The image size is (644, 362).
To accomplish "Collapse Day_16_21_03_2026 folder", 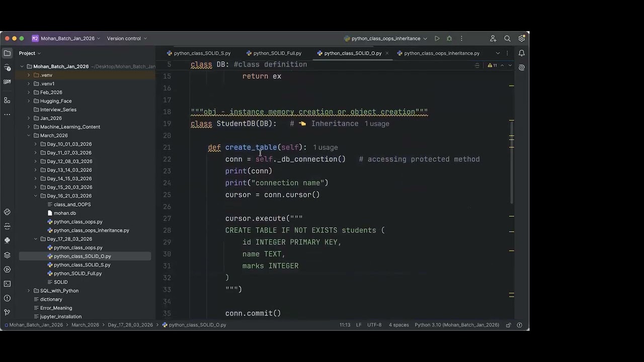I will click(36, 196).
